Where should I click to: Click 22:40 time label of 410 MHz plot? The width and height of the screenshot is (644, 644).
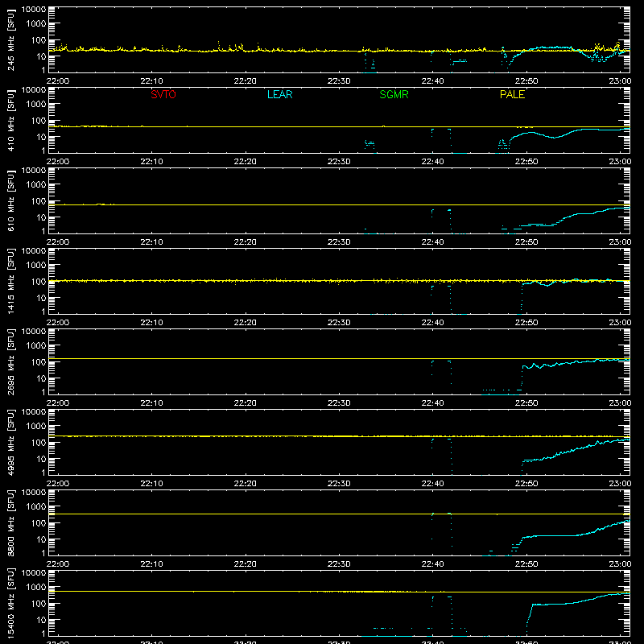coord(432,162)
